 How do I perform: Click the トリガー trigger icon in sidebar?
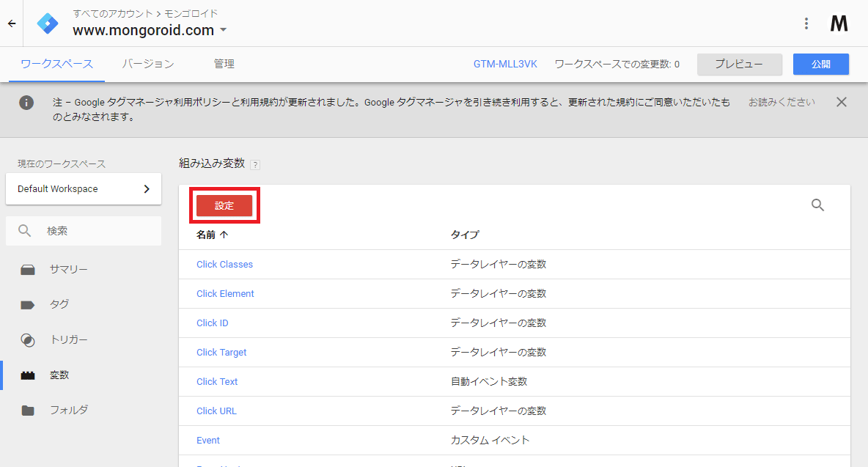pyautogui.click(x=28, y=339)
